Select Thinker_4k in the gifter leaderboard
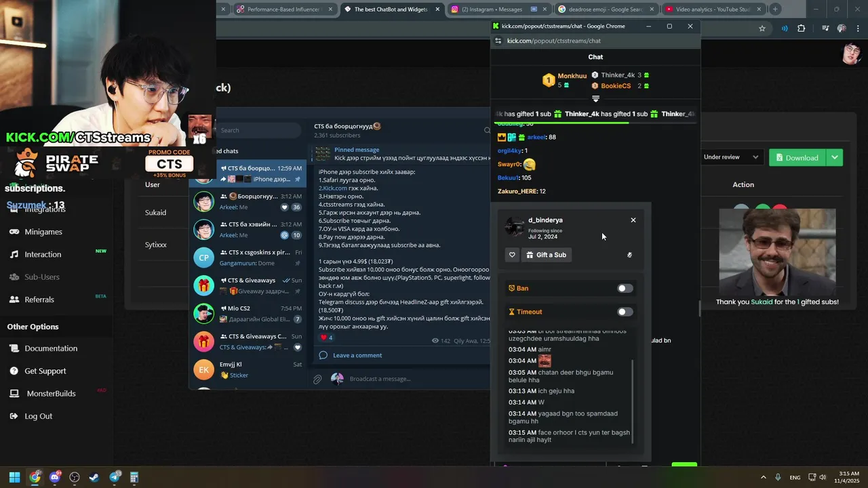The width and height of the screenshot is (868, 488). coord(618,75)
